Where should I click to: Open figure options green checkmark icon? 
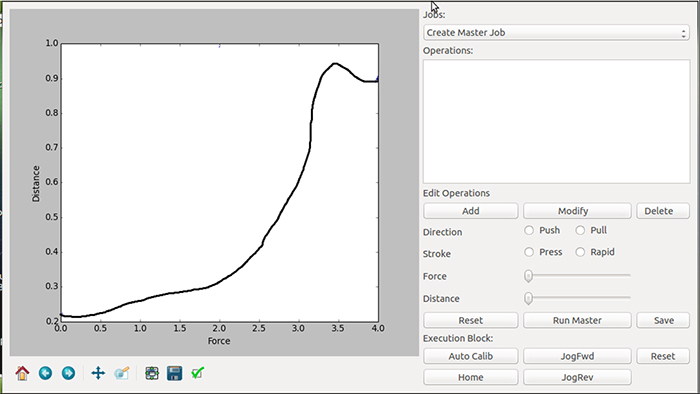197,373
